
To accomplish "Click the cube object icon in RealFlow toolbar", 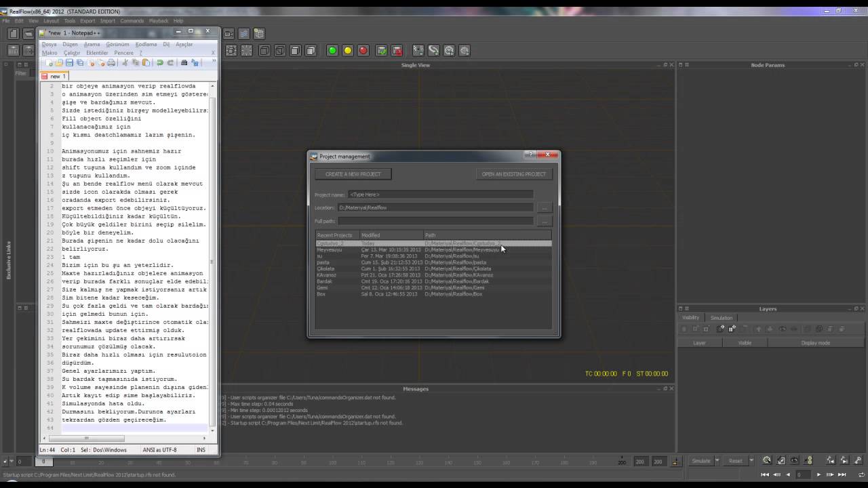I will coord(258,33).
